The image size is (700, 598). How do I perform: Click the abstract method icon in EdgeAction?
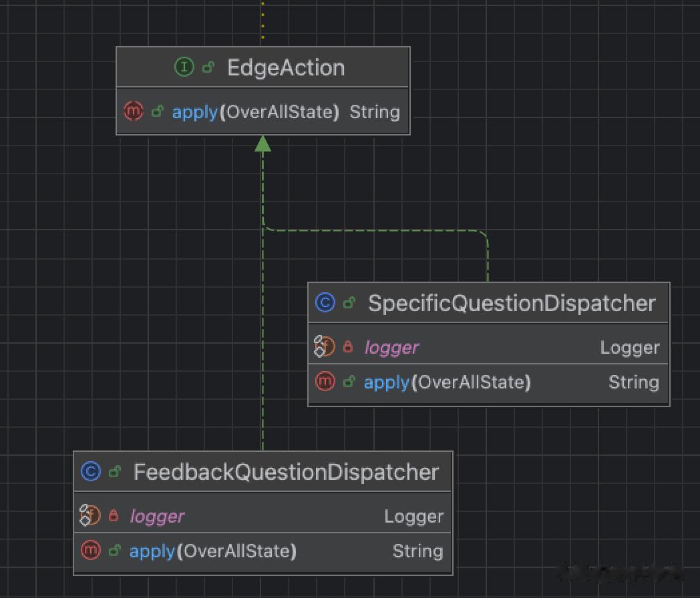pos(134,111)
